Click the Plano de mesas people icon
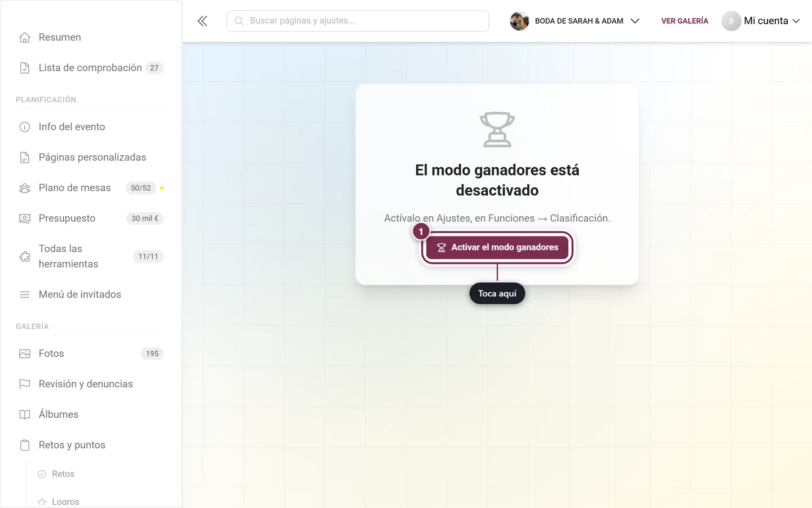The width and height of the screenshot is (812, 508). point(25,188)
